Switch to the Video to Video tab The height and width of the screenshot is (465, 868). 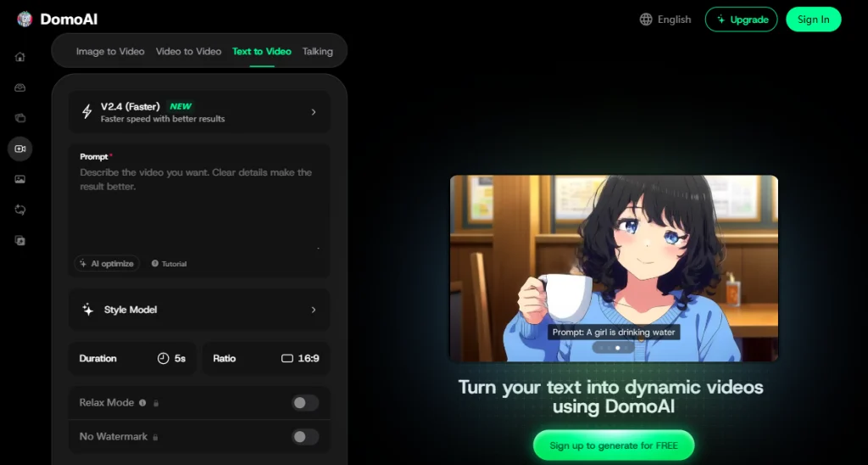188,52
